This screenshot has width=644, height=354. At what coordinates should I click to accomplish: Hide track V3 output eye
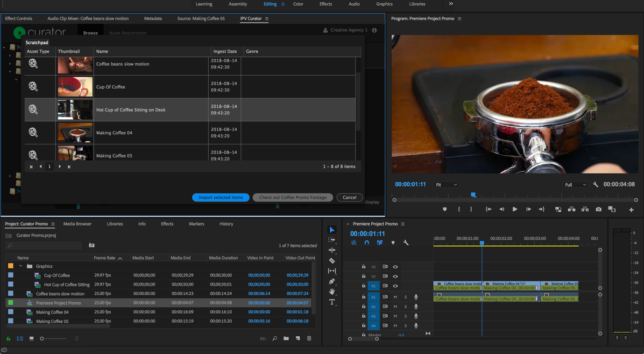tap(395, 267)
